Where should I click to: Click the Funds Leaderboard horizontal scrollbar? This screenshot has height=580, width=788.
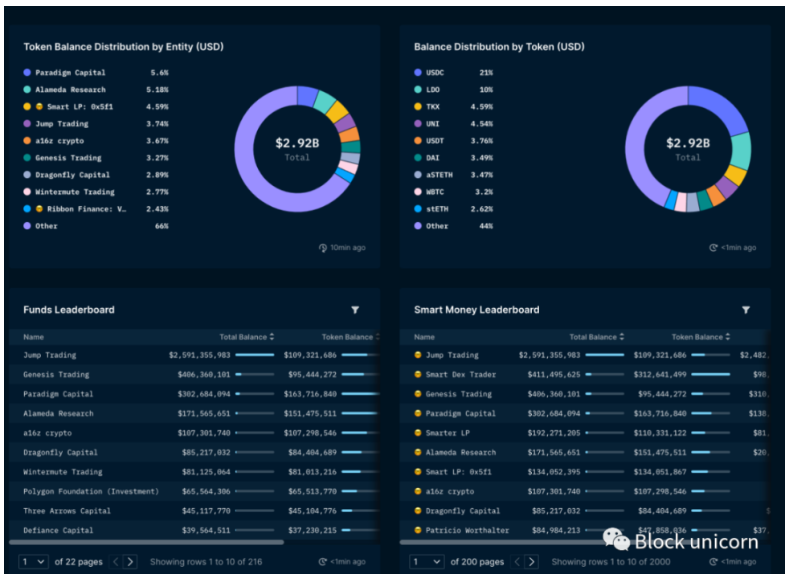coord(146,542)
